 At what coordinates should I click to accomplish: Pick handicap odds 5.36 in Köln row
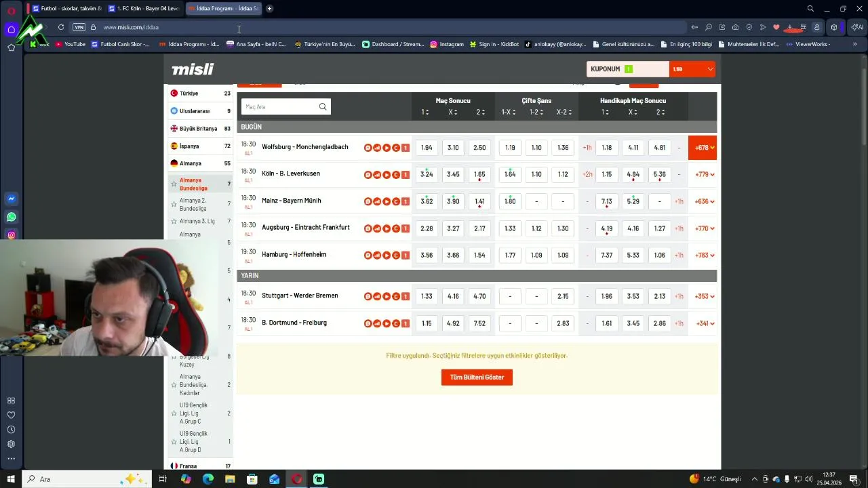click(659, 174)
